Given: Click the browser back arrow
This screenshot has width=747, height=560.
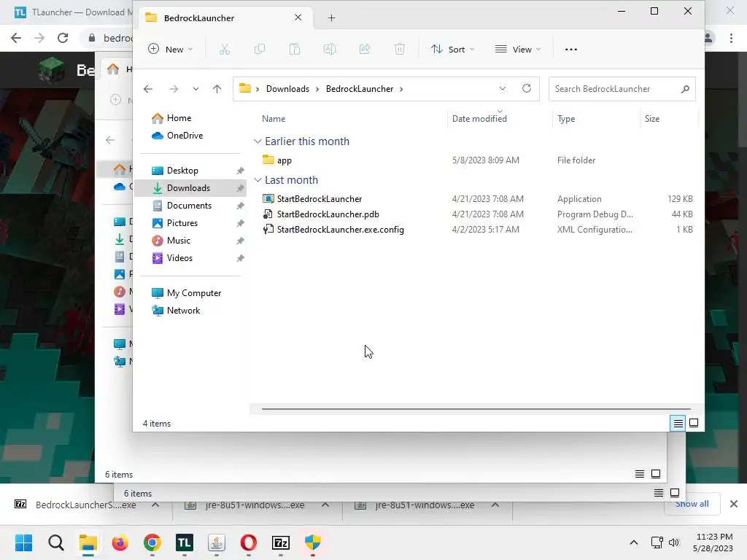Looking at the screenshot, I should tap(16, 38).
